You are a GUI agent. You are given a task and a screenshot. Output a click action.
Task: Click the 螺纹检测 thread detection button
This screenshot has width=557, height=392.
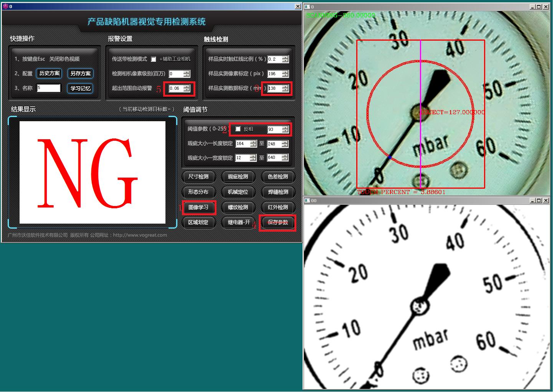(238, 208)
